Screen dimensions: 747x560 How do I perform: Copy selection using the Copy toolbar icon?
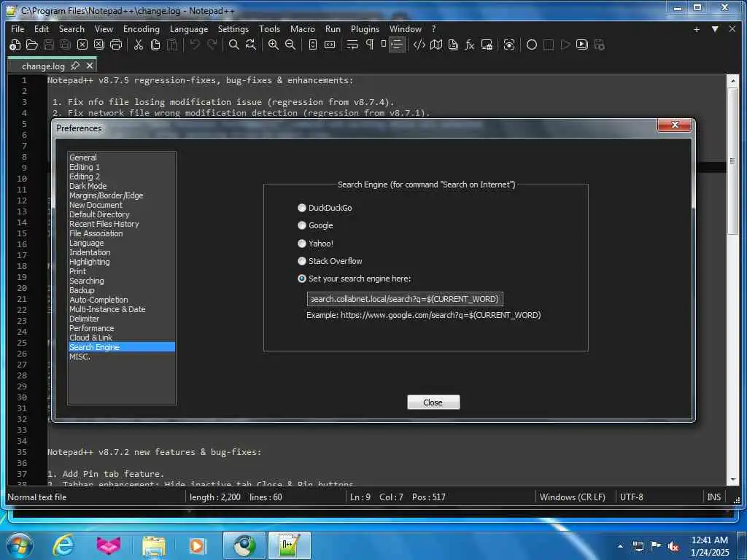pos(155,44)
